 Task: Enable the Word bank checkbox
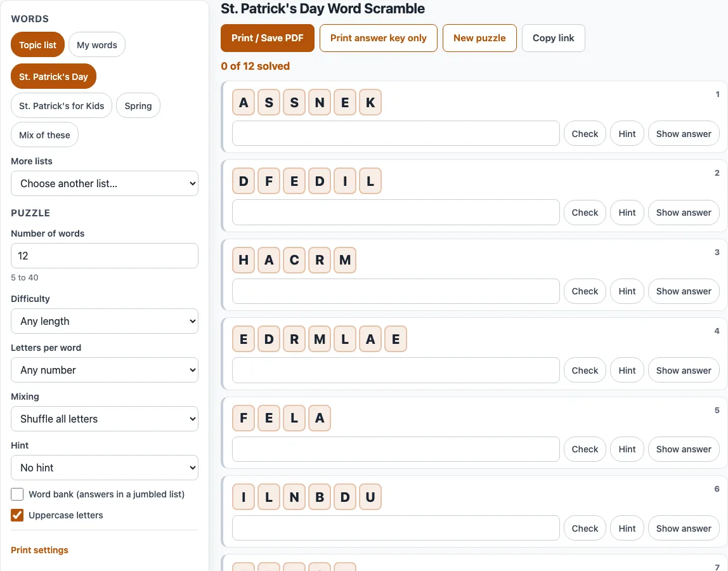coord(17,494)
